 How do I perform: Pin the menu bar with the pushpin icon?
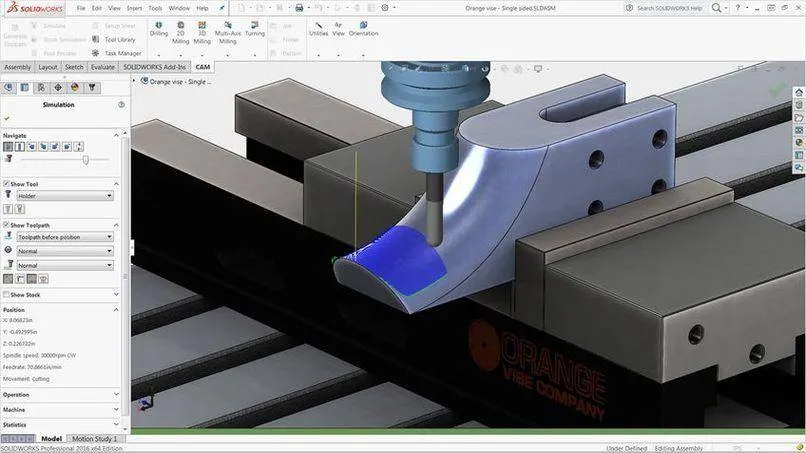click(222, 8)
